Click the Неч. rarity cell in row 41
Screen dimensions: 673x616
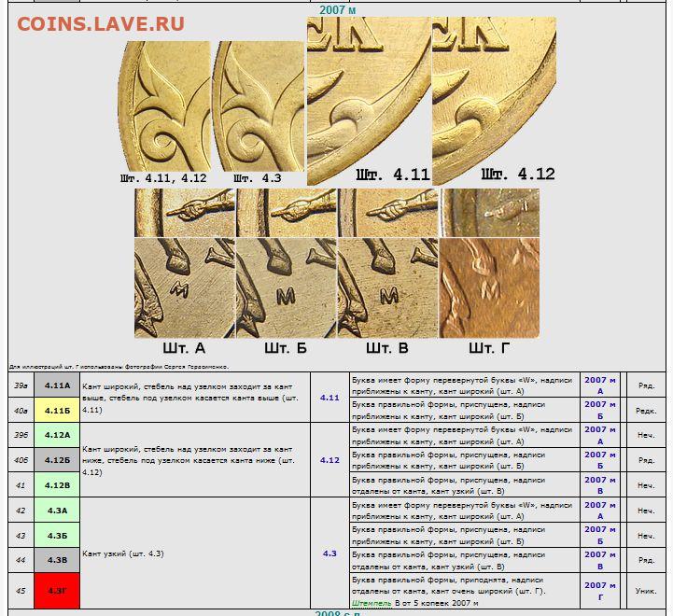click(x=646, y=485)
